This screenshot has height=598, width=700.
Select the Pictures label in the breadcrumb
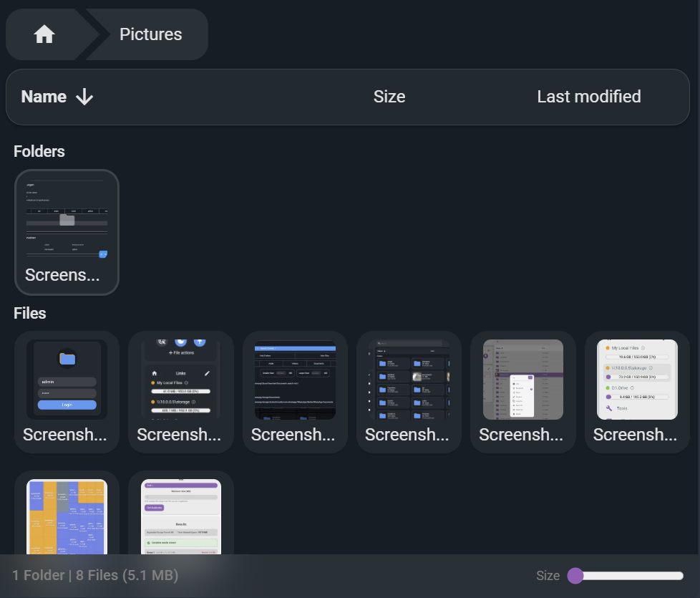coord(150,34)
